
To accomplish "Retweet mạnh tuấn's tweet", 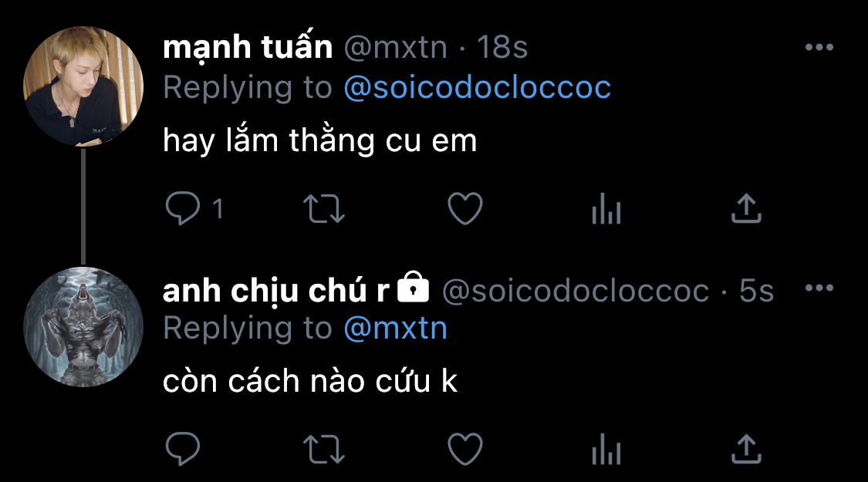I will click(324, 209).
